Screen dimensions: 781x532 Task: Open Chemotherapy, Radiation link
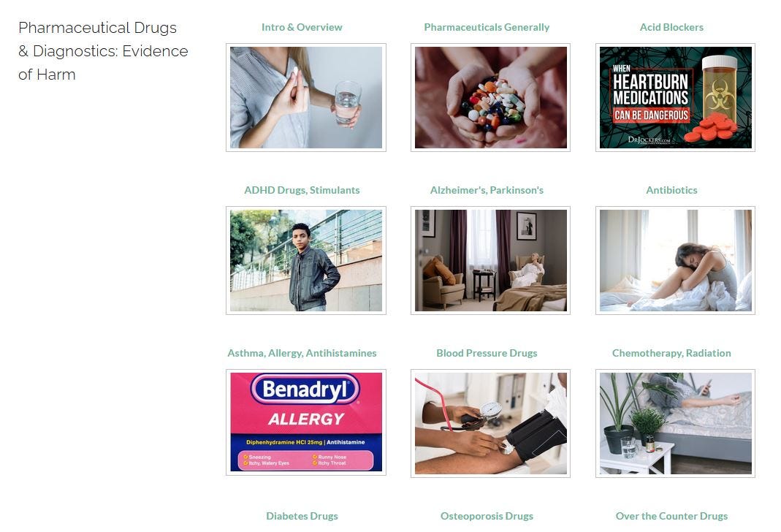pos(671,353)
